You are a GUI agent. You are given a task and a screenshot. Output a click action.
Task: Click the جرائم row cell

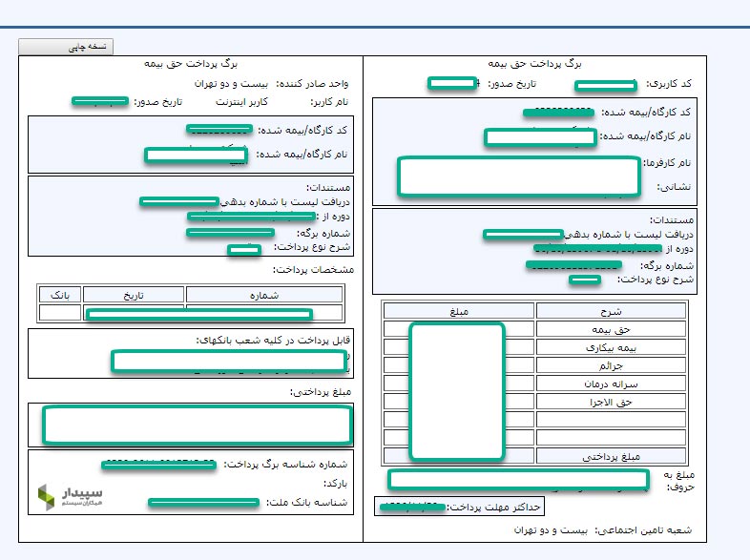click(611, 365)
